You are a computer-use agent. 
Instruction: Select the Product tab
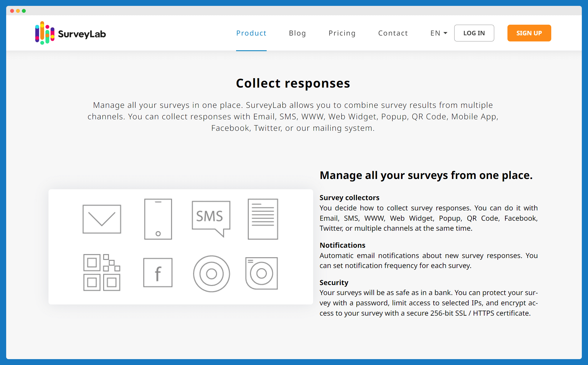(251, 33)
